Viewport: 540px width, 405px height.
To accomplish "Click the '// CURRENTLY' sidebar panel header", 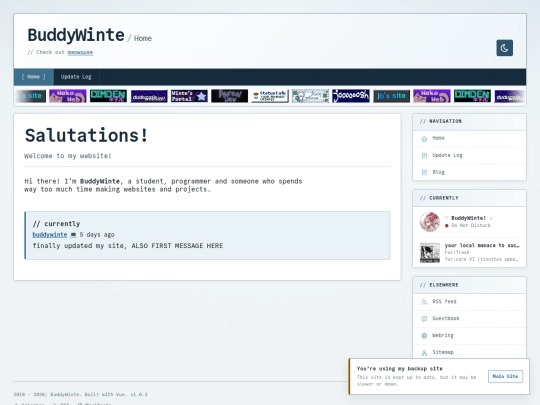I will pyautogui.click(x=469, y=198).
